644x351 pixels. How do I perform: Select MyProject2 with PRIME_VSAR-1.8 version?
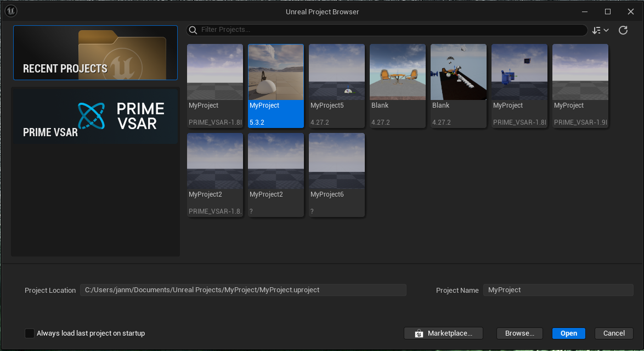[x=215, y=161]
